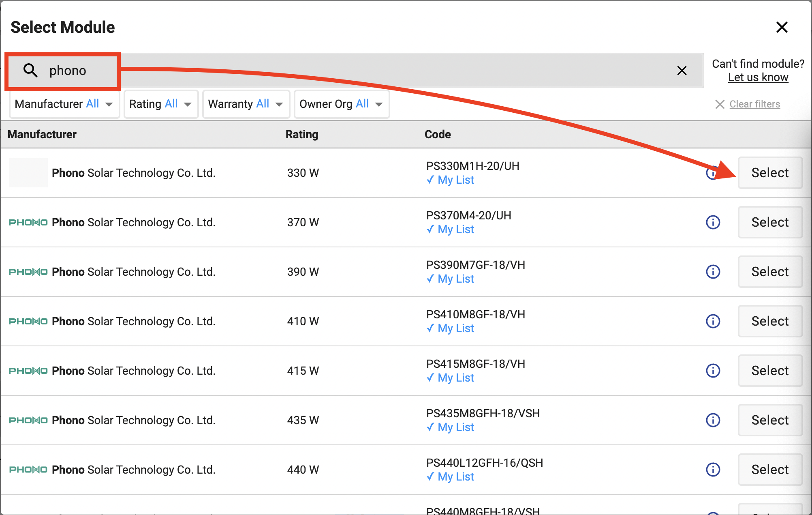Image resolution: width=812 pixels, height=515 pixels.
Task: Sort by Rating column header
Action: (x=302, y=134)
